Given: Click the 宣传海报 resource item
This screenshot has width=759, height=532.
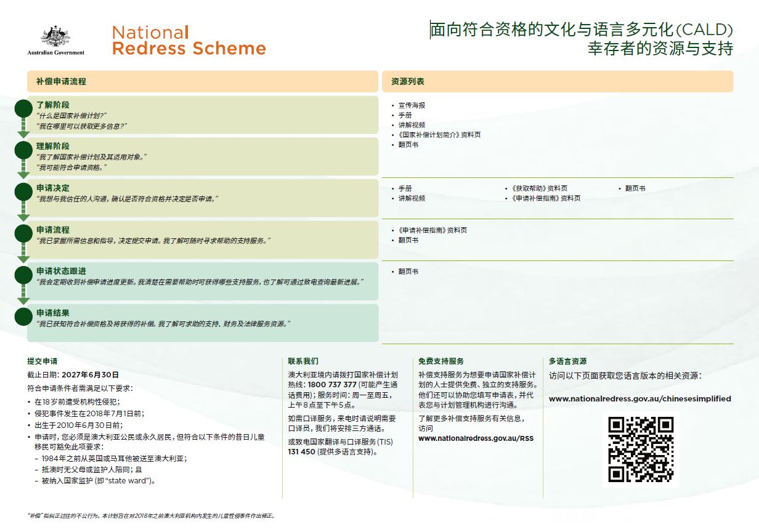Looking at the screenshot, I should pos(412,105).
